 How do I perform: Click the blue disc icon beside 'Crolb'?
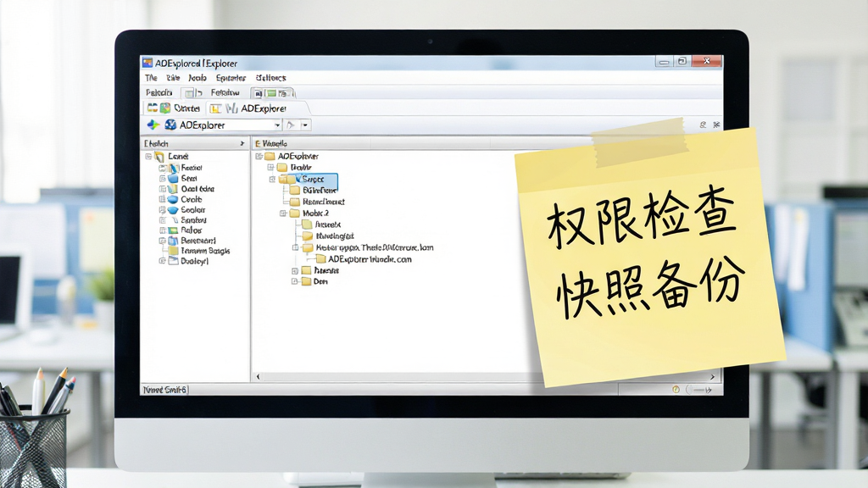click(x=173, y=199)
